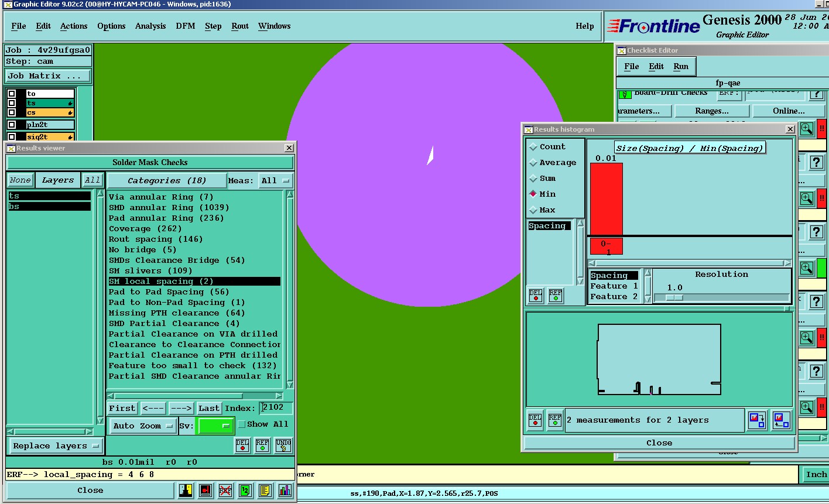Click the None button above the layers list
Image resolution: width=829 pixels, height=504 pixels.
[x=20, y=180]
